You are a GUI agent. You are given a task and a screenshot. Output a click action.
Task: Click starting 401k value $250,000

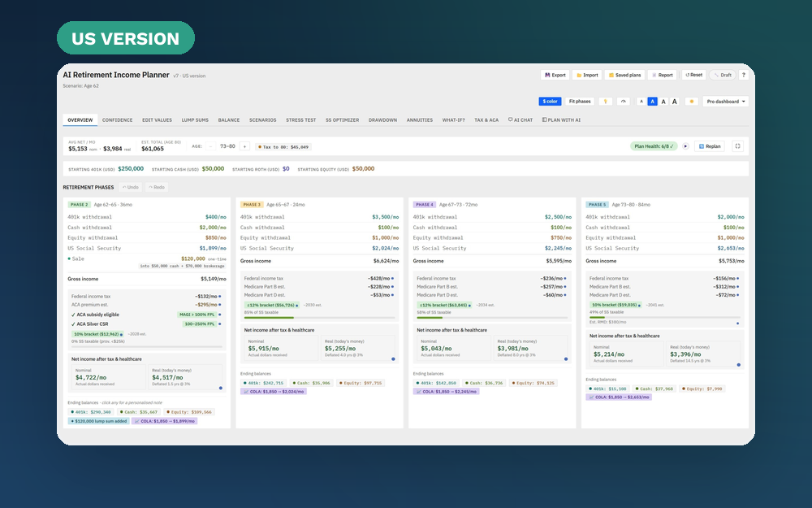point(131,169)
